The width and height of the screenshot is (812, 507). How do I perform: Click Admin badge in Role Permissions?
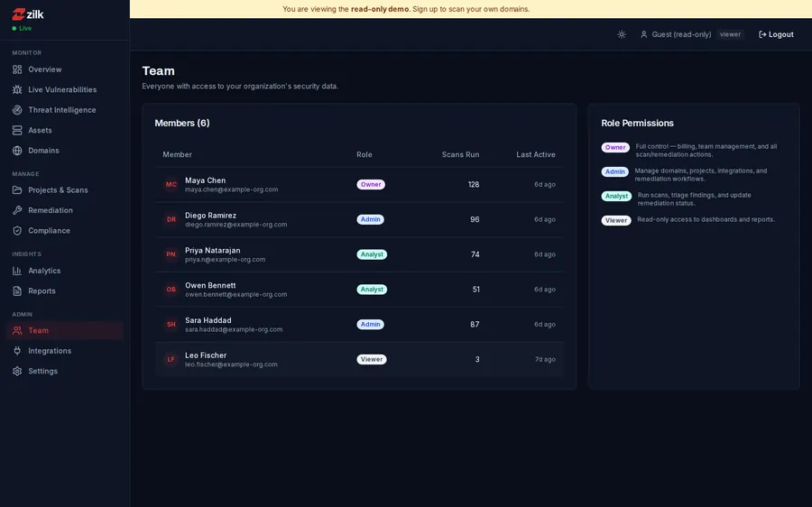point(614,171)
